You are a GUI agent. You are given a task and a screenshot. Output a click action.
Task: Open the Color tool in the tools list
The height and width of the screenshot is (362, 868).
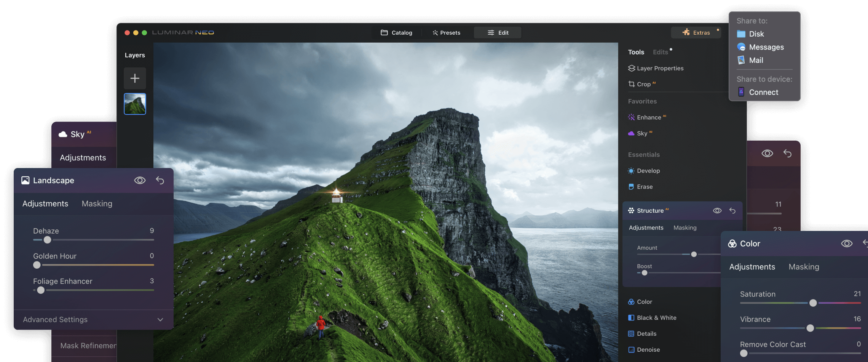coord(640,302)
